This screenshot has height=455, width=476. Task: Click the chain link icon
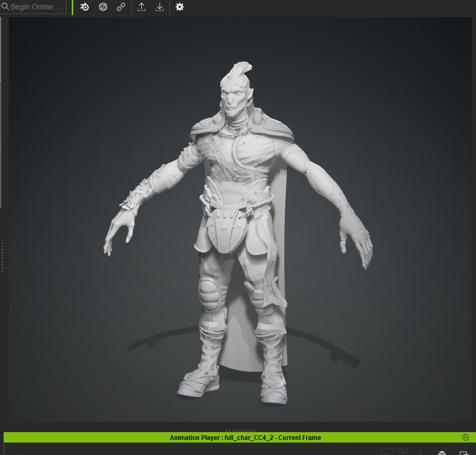coord(121,7)
